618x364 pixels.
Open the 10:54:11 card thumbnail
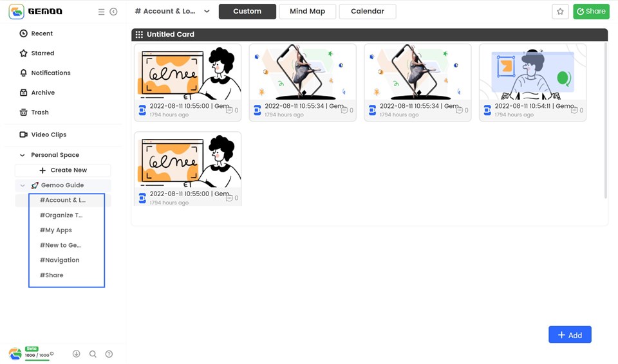point(532,72)
